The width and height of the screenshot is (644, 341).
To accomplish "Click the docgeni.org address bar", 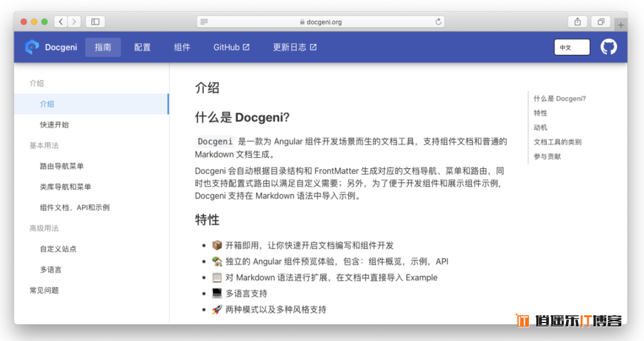I will coord(320,22).
